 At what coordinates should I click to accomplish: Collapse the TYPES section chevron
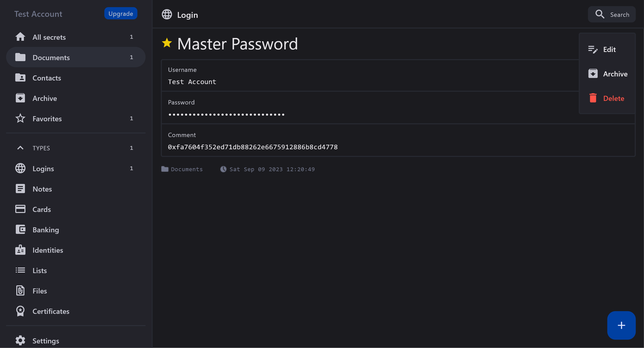20,148
